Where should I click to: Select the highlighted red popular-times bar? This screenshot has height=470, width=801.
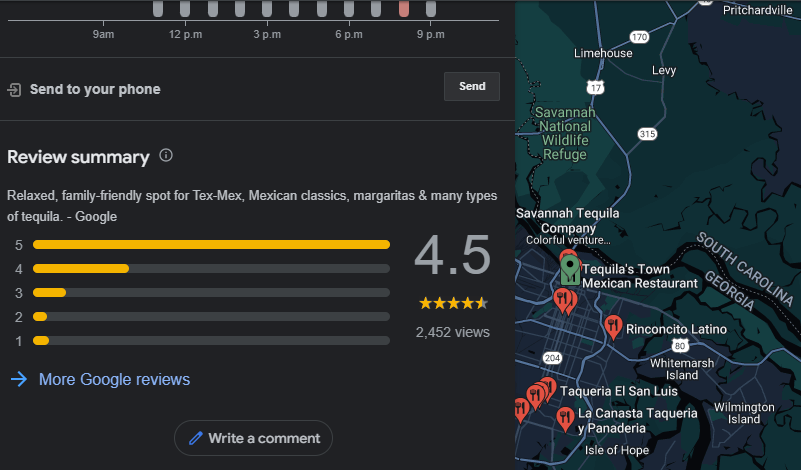coord(404,8)
